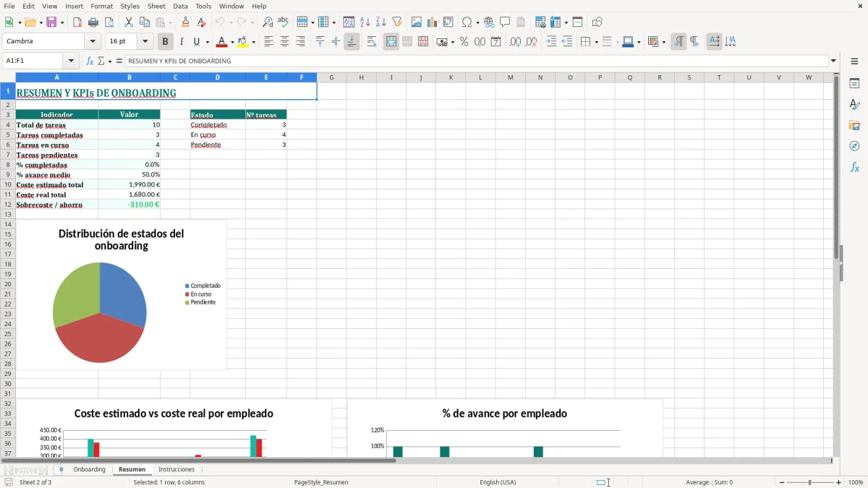This screenshot has width=868, height=488.
Task: Toggle Underline formatting
Action: click(197, 42)
